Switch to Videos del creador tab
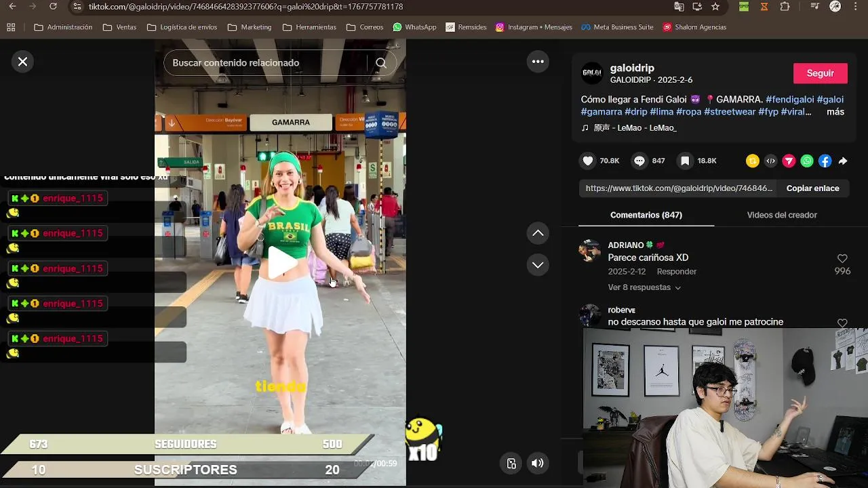The width and height of the screenshot is (868, 488). pyautogui.click(x=782, y=215)
